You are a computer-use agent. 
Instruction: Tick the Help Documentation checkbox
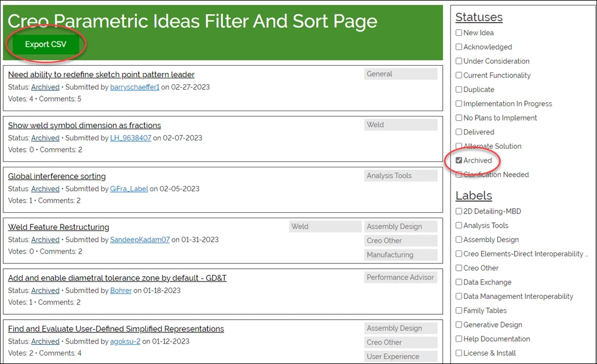click(x=459, y=339)
